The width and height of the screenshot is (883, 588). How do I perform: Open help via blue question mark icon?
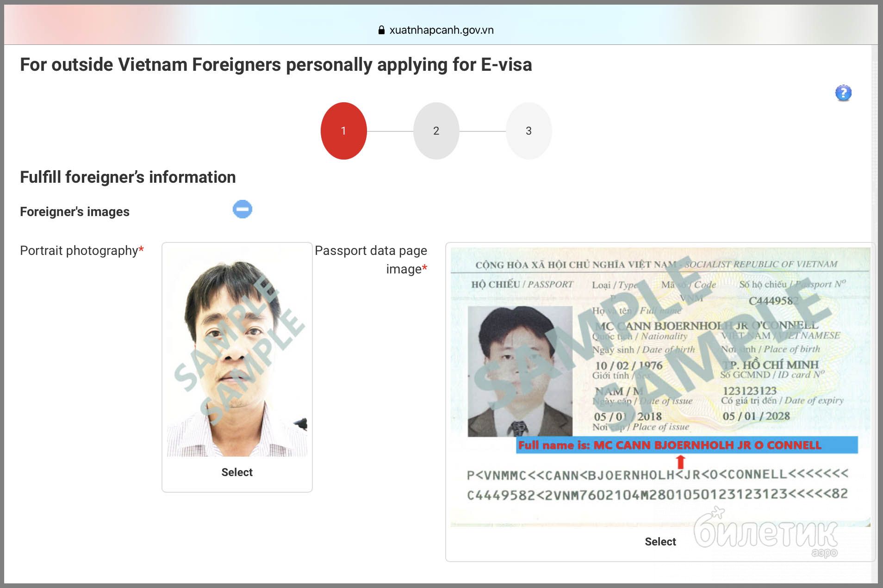(x=843, y=93)
